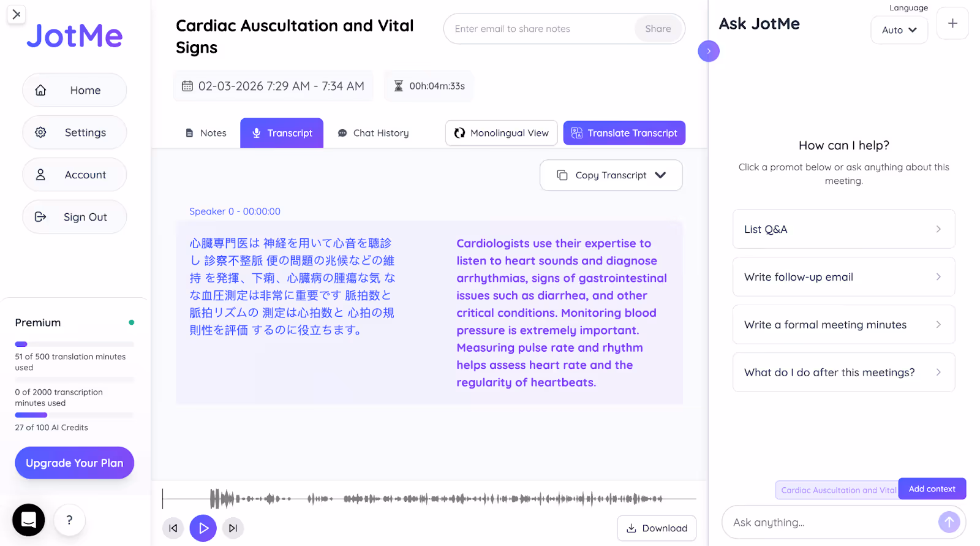This screenshot has width=980, height=546.
Task: Open the Chat History tab
Action: tap(374, 133)
